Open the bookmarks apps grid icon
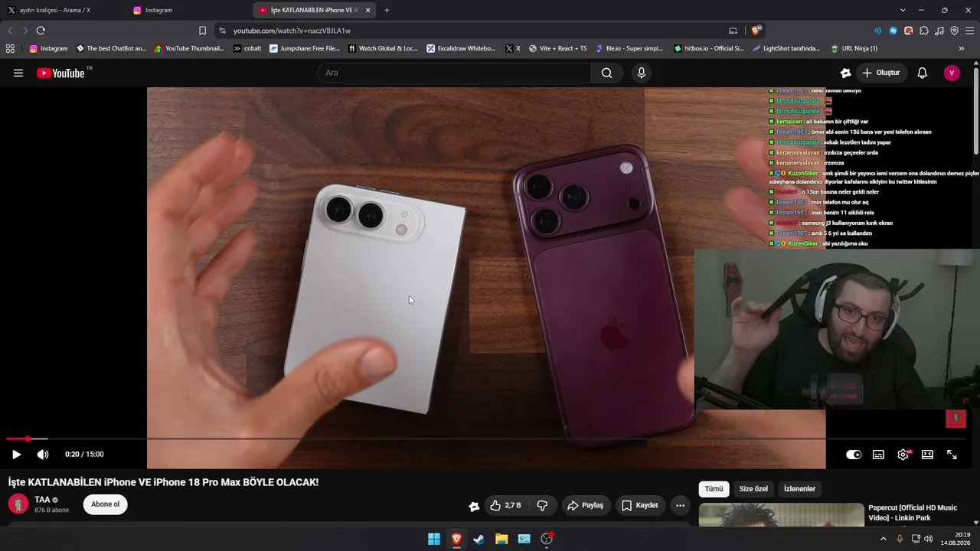980x551 pixels. tap(10, 48)
